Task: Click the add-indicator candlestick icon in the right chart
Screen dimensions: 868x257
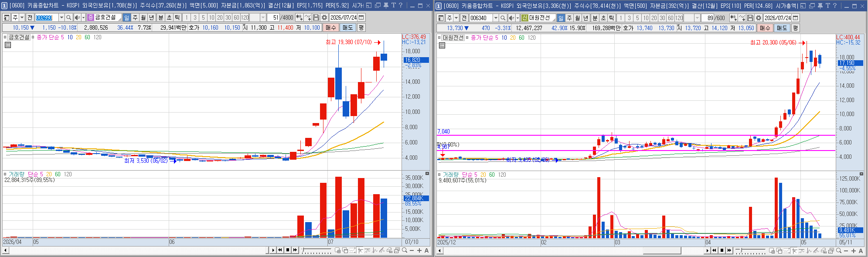Action: pos(733,18)
